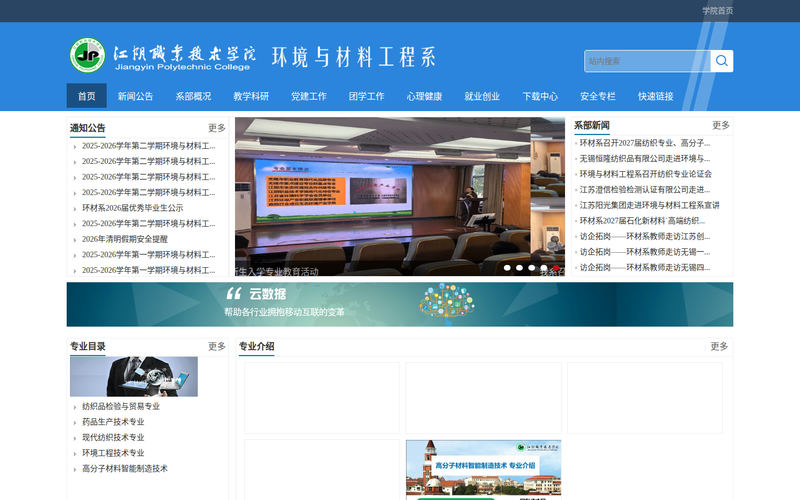Click the conference room slideshow image
The width and height of the screenshot is (800, 500).
[383, 196]
